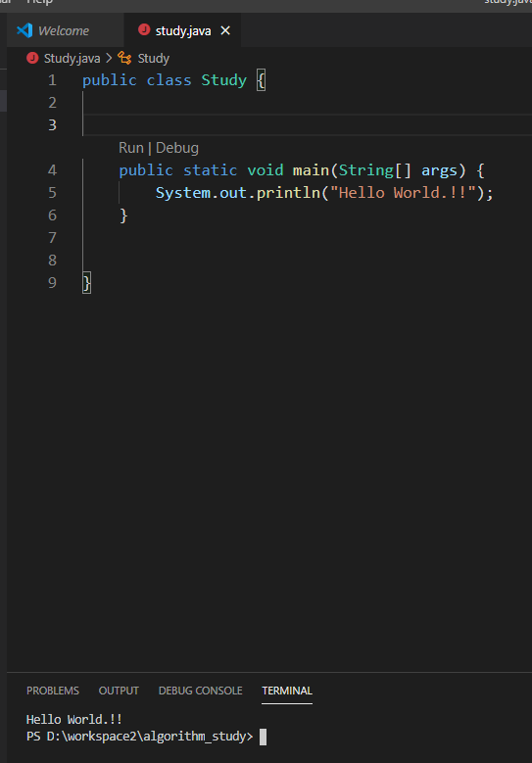Click the Java file icon on study.java tab
Image resolution: width=532 pixels, height=763 pixels.
(x=144, y=29)
